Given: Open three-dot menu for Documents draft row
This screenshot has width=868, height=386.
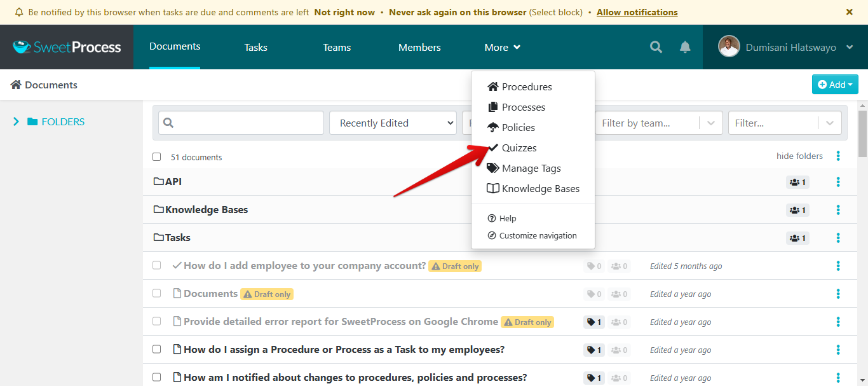Looking at the screenshot, I should 838,294.
